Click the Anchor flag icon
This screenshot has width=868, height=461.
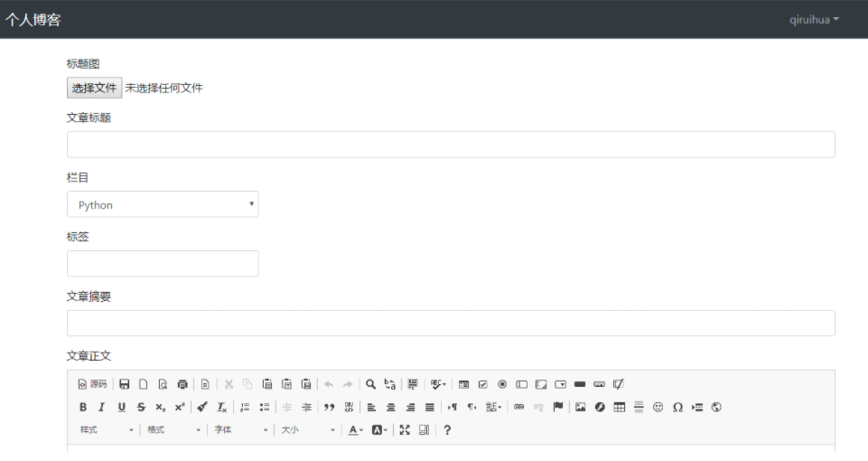558,408
